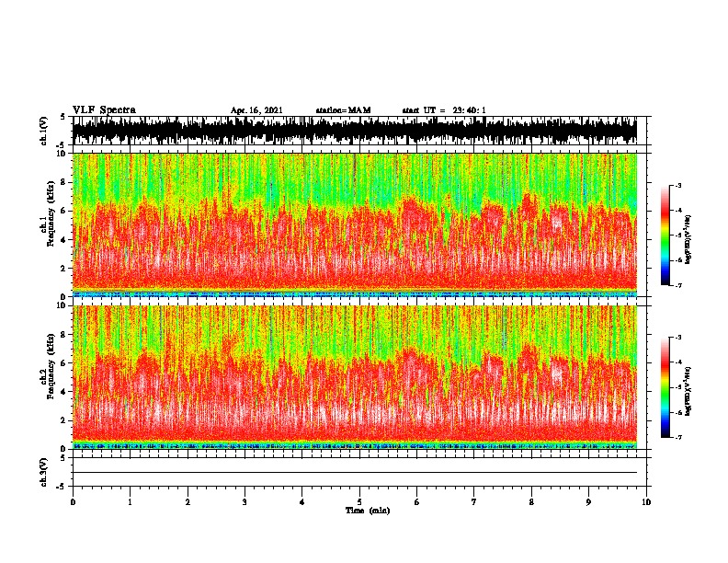Click the "-3" label on ch.2 color scale
Viewport: 728px width, 563px height.
[677, 338]
